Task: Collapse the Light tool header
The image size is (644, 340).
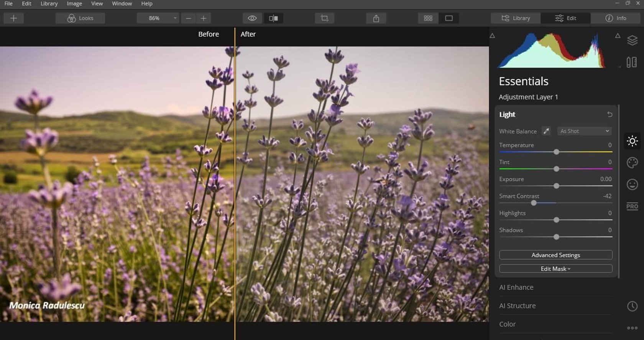Action: (507, 114)
